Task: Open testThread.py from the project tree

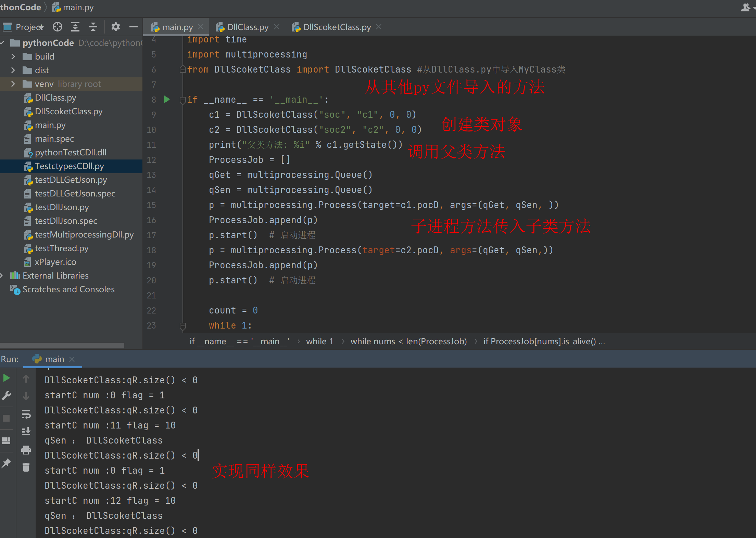Action: (62, 248)
